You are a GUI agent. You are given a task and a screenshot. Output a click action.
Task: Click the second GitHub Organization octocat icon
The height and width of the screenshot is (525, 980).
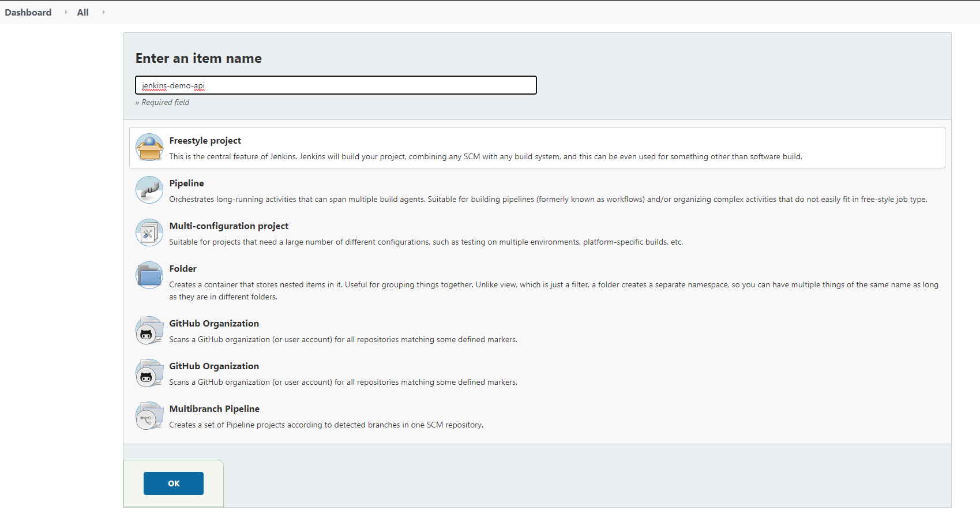point(149,373)
